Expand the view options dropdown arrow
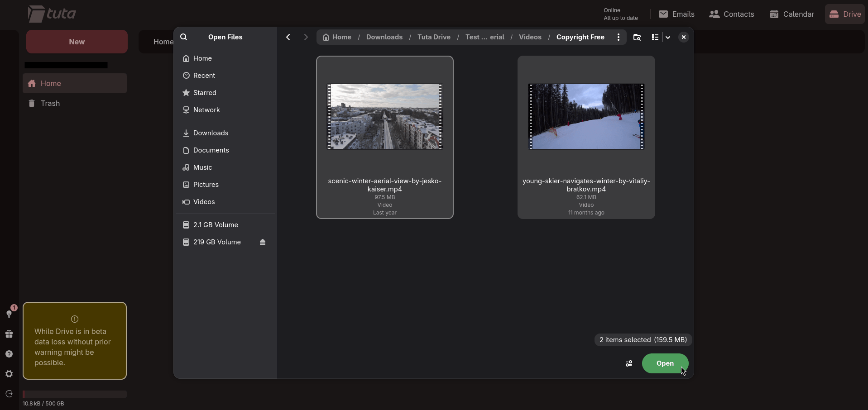 pos(668,37)
